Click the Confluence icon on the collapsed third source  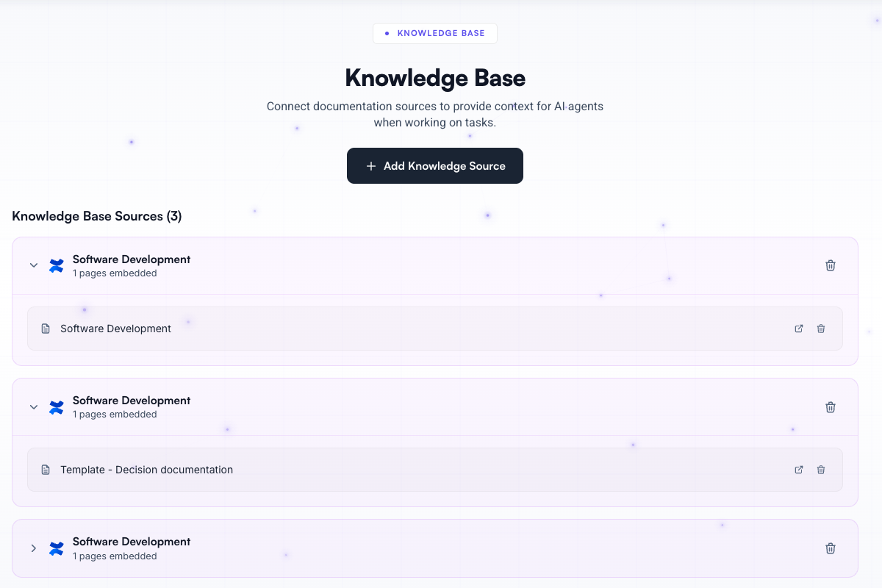pyautogui.click(x=56, y=548)
